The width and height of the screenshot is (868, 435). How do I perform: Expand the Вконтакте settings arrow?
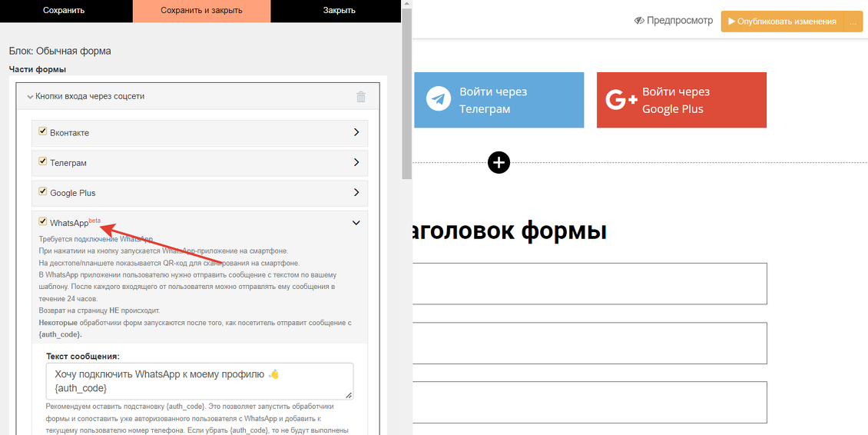(x=356, y=132)
